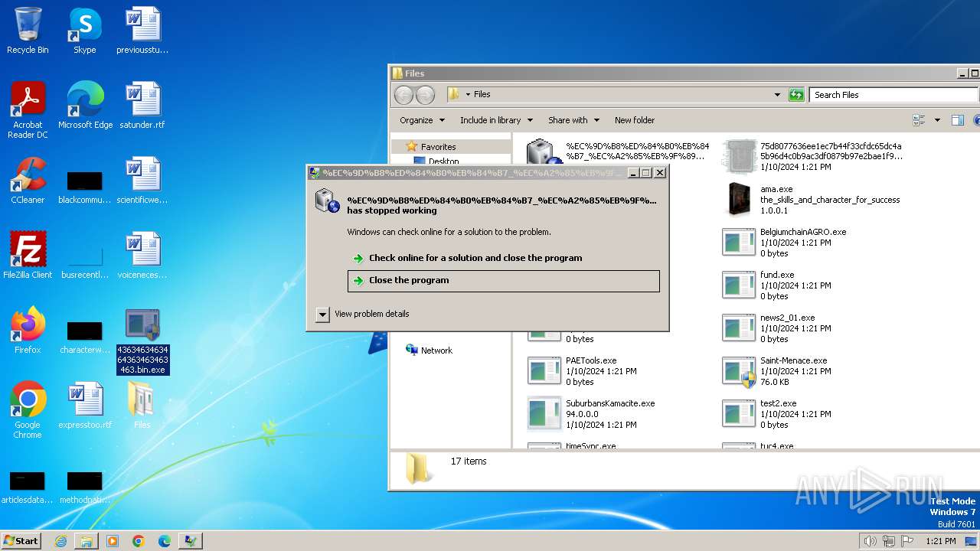The image size is (980, 551).
Task: Select Favorites in navigation pane
Action: pyautogui.click(x=438, y=146)
